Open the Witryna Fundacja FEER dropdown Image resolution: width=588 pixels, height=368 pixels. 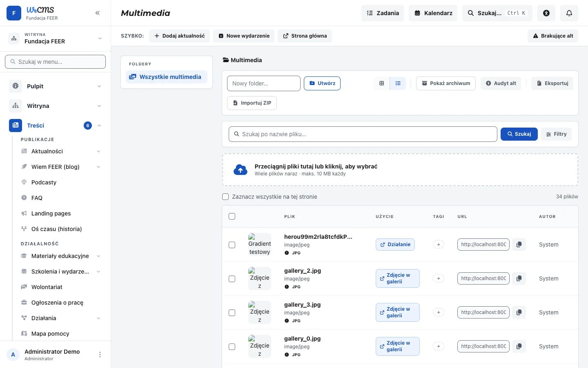click(56, 38)
